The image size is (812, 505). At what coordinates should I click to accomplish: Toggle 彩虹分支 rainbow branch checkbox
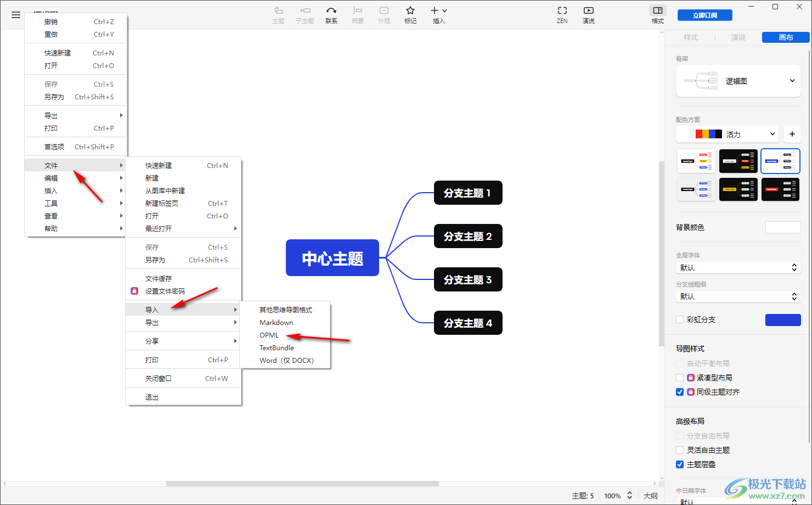[x=680, y=319]
